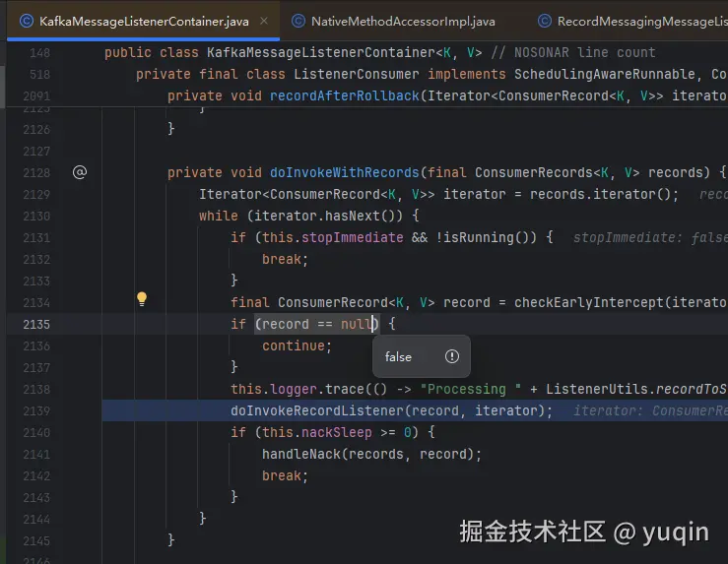Click the class icon on RecordMessagingMessageListener tab
The image size is (728, 564).
(x=544, y=22)
